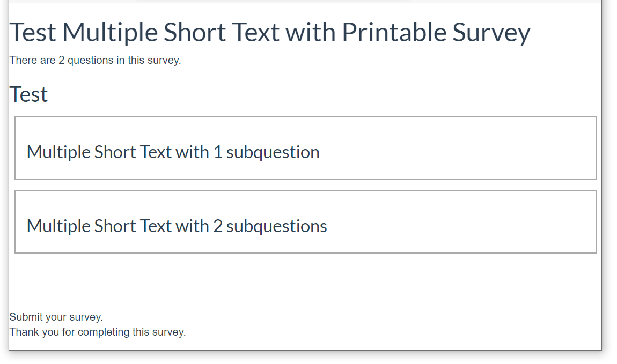Click the word "Printable" in the title
The width and height of the screenshot is (617, 364).
394,32
